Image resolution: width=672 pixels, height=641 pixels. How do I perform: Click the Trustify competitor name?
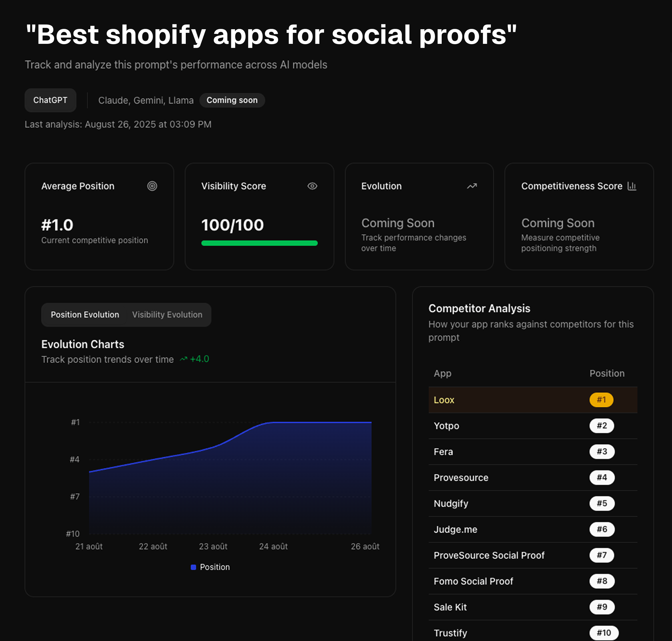450,633
